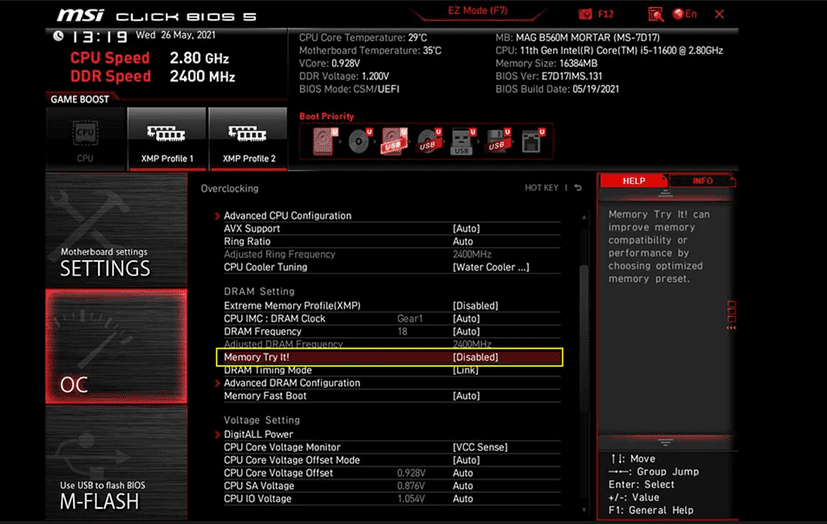Click the side panel handle on right edge
The image size is (827, 524).
click(x=732, y=315)
